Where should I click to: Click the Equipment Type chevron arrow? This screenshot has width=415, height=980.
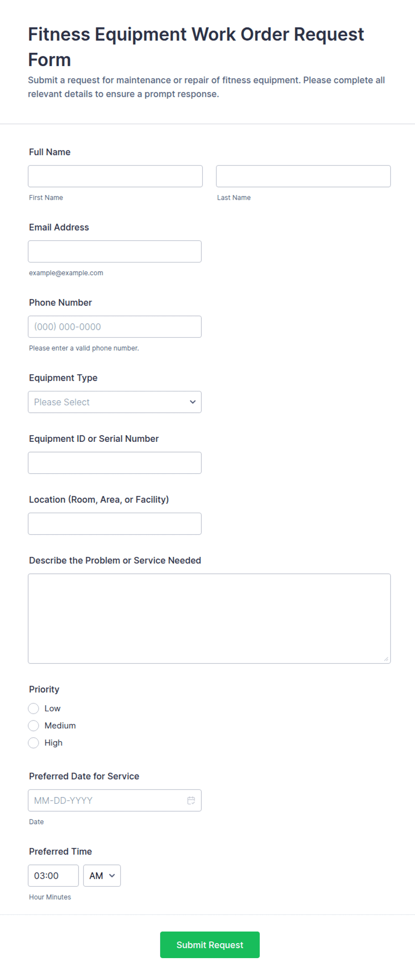click(x=193, y=402)
